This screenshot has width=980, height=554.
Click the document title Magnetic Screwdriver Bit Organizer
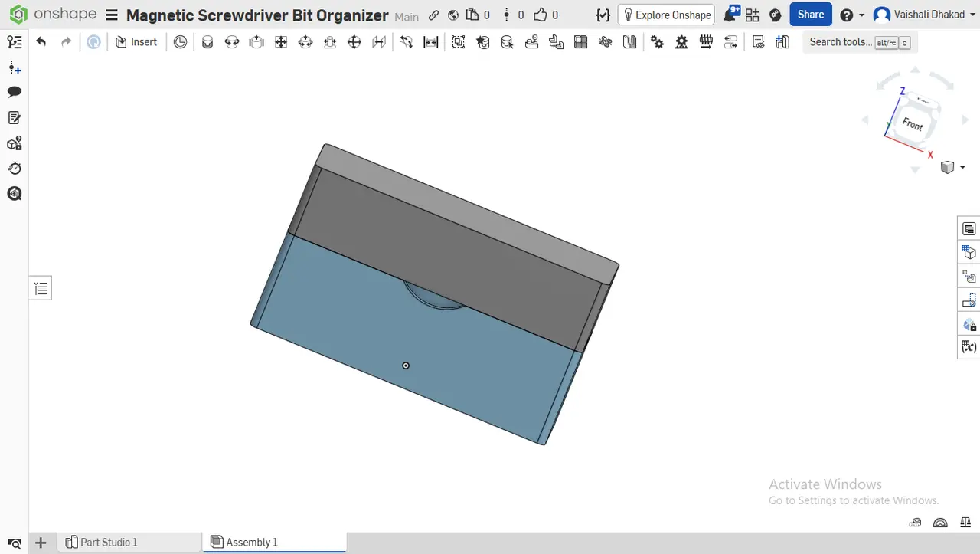pyautogui.click(x=257, y=15)
